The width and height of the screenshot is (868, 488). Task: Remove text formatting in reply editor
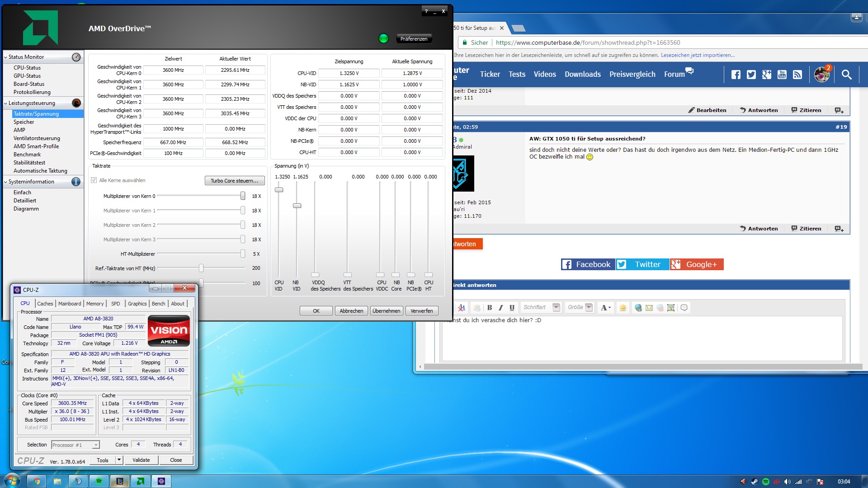click(462, 308)
